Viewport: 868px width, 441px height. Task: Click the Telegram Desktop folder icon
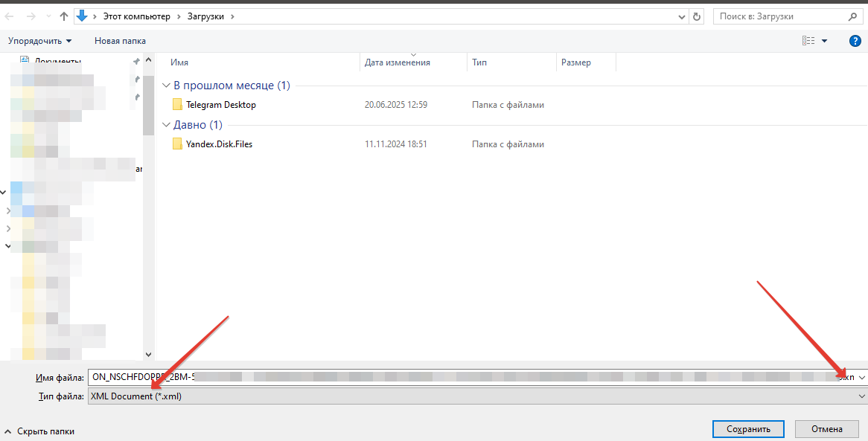pos(177,105)
